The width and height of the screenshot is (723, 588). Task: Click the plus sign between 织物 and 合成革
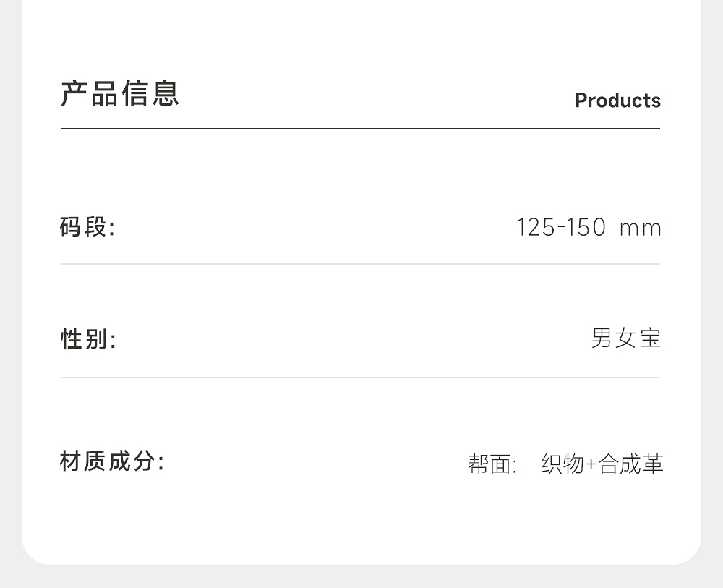pyautogui.click(x=591, y=465)
